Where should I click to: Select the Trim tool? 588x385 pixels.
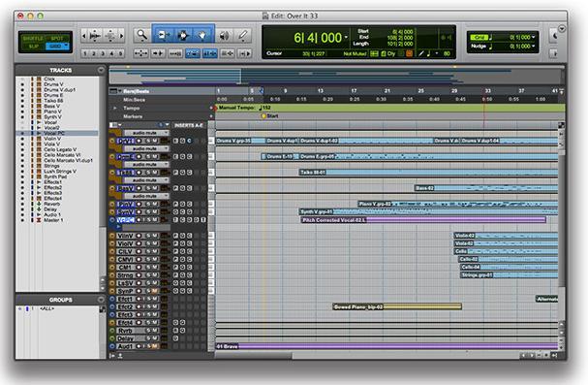tap(164, 35)
